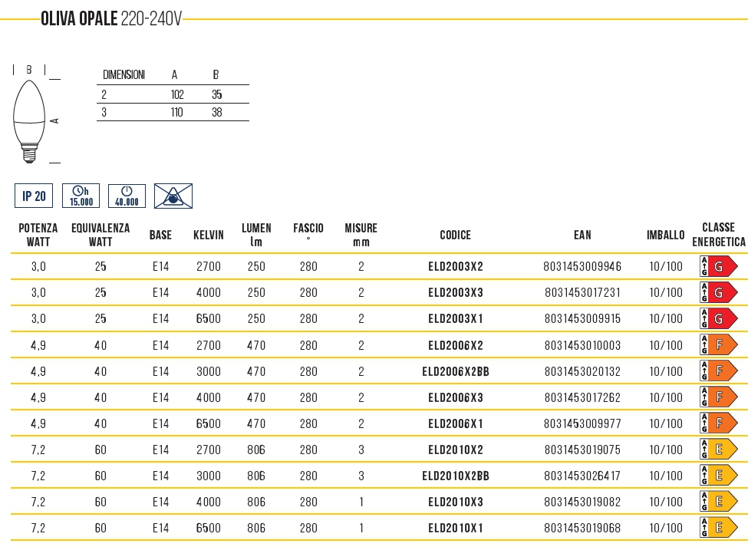Viewport: 748px width, 560px height.
Task: Click the IP 20 protection rating icon
Action: click(34, 196)
